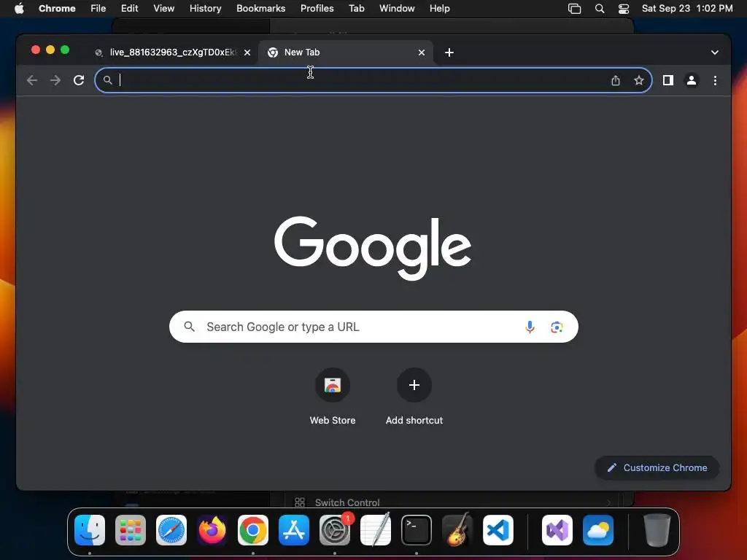Click the date and time in menu bar

687,9
